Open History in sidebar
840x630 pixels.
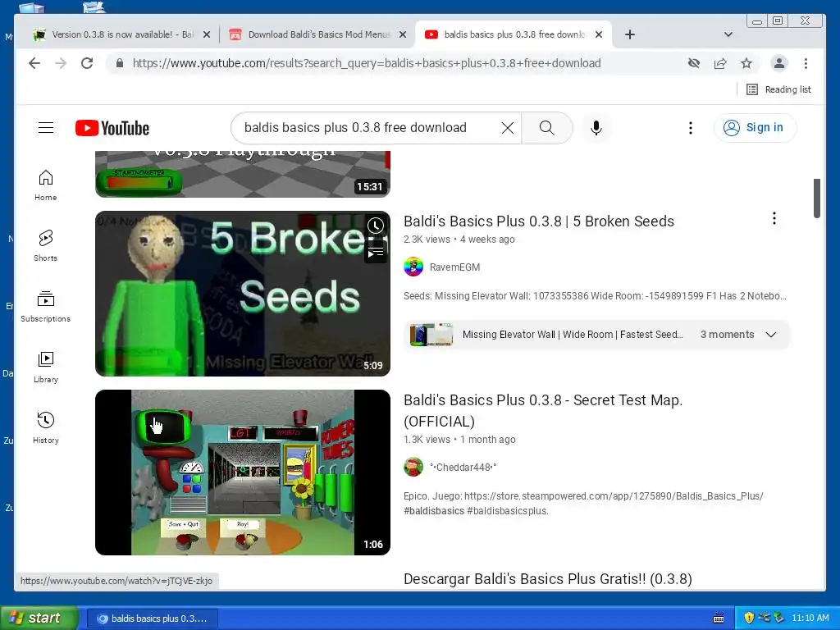46,427
